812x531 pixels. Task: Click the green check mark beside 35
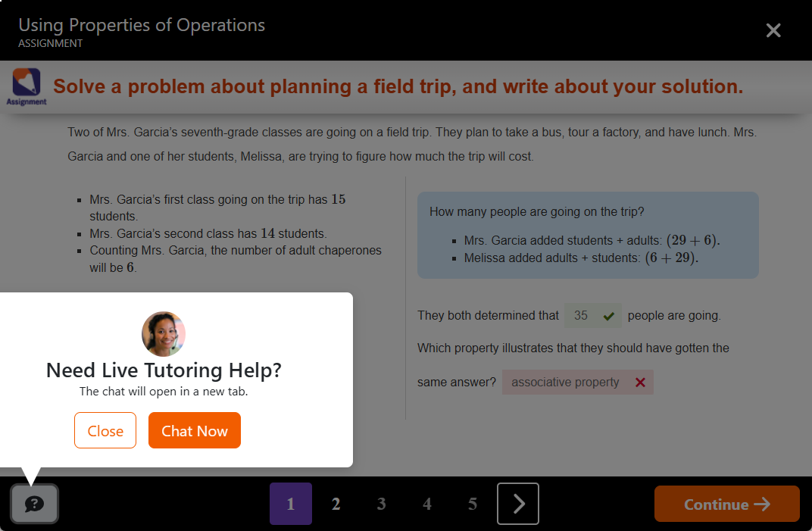pyautogui.click(x=609, y=316)
